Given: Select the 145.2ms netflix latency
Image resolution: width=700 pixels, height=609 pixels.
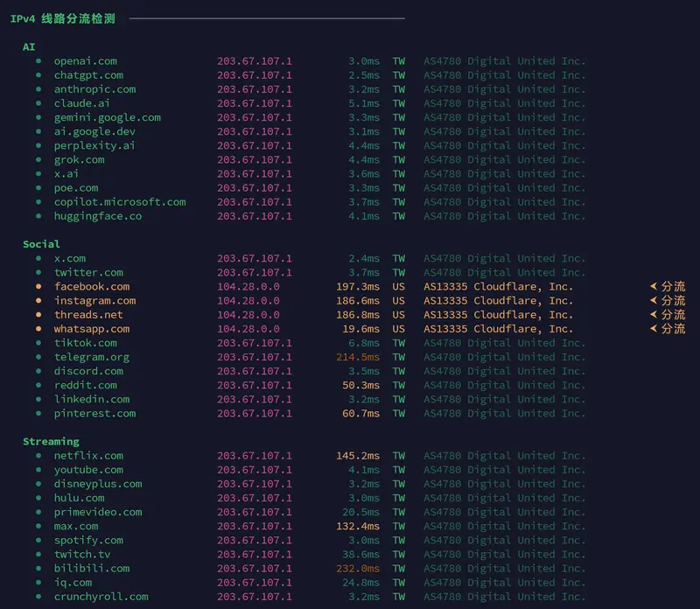Looking at the screenshot, I should 358,456.
